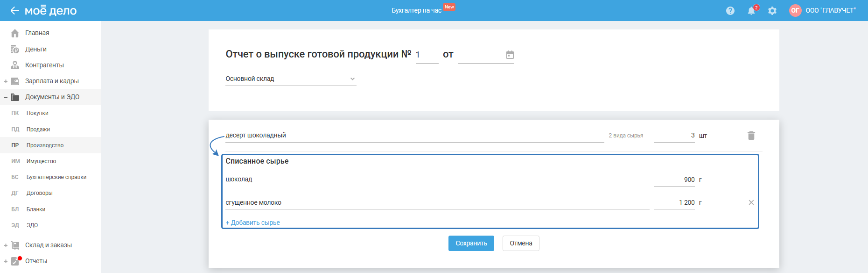The image size is (868, 273).
Task: Expand Зарплата и кадры plus sign
Action: pyautogui.click(x=6, y=81)
